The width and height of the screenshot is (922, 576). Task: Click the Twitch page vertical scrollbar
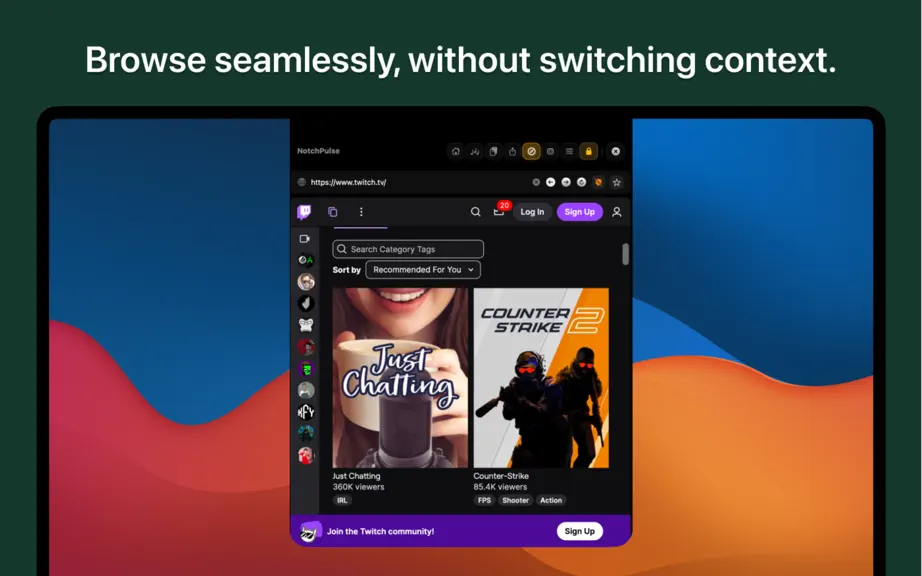click(x=626, y=254)
